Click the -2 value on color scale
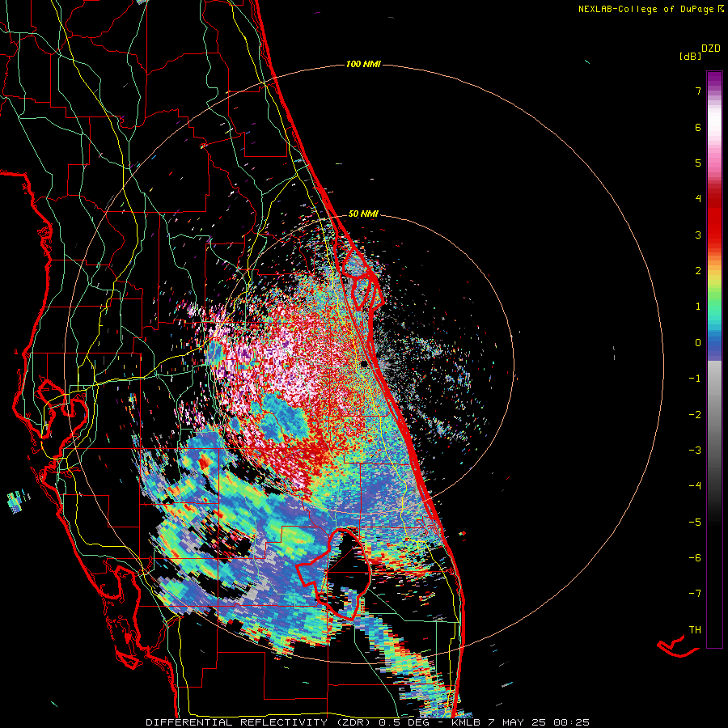728x728 pixels. pos(695,415)
